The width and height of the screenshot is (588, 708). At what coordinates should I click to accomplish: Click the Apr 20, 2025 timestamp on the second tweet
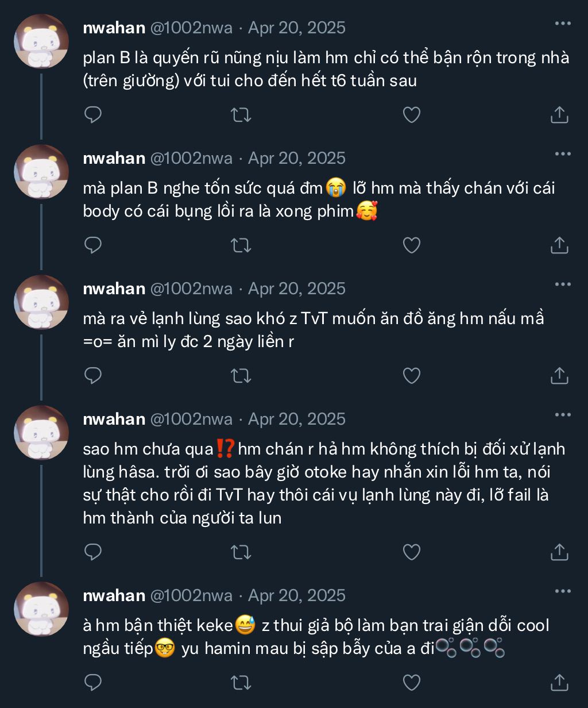(296, 158)
